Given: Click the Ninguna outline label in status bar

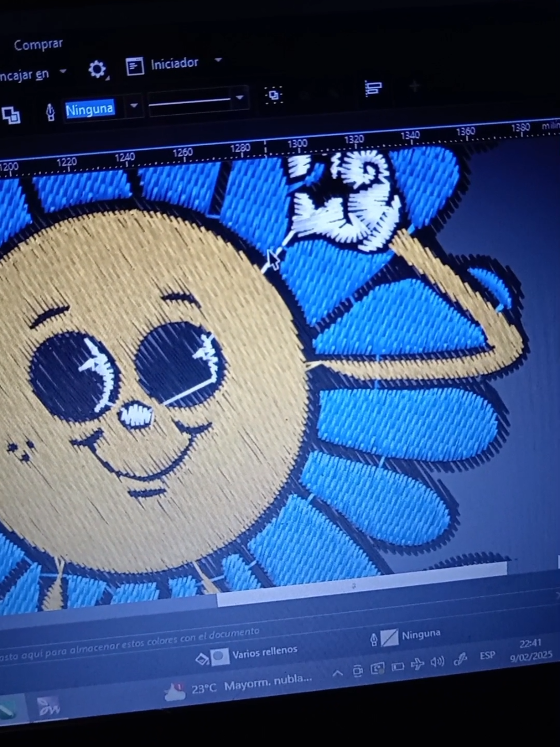Looking at the screenshot, I should [421, 635].
